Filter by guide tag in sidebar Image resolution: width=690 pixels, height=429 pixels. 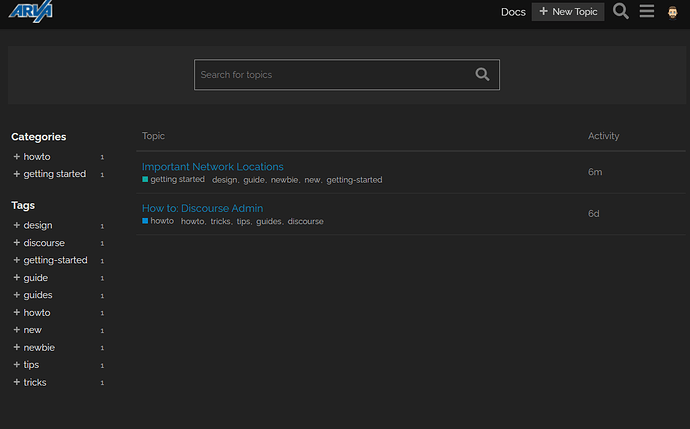click(36, 278)
